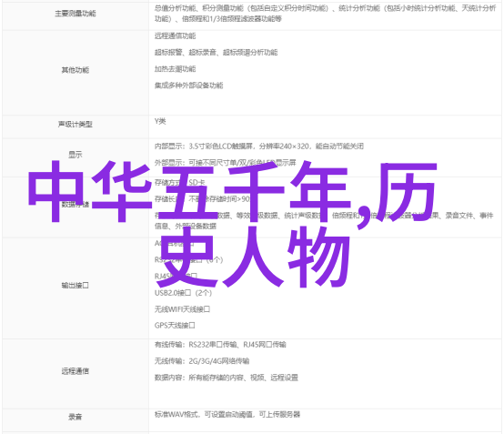Click the 有线传输 RS232串口传输 line

point(220,345)
